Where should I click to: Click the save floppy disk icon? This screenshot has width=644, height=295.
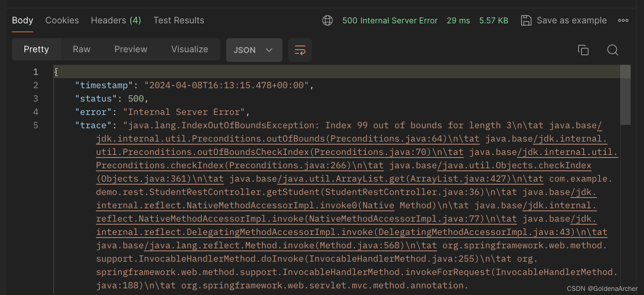pyautogui.click(x=526, y=20)
